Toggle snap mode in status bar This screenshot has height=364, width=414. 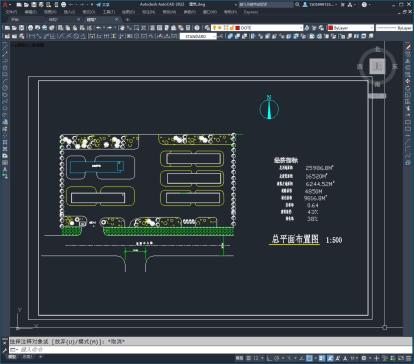click(256, 358)
